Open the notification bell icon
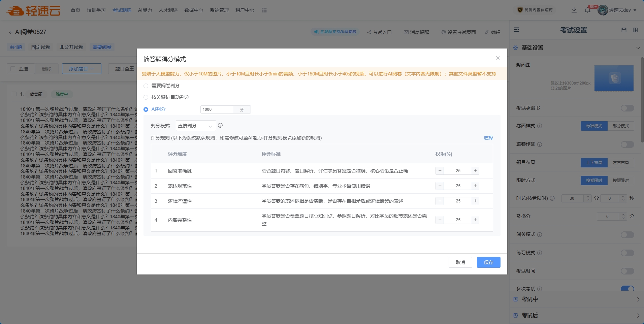This screenshot has width=644, height=324. (587, 10)
